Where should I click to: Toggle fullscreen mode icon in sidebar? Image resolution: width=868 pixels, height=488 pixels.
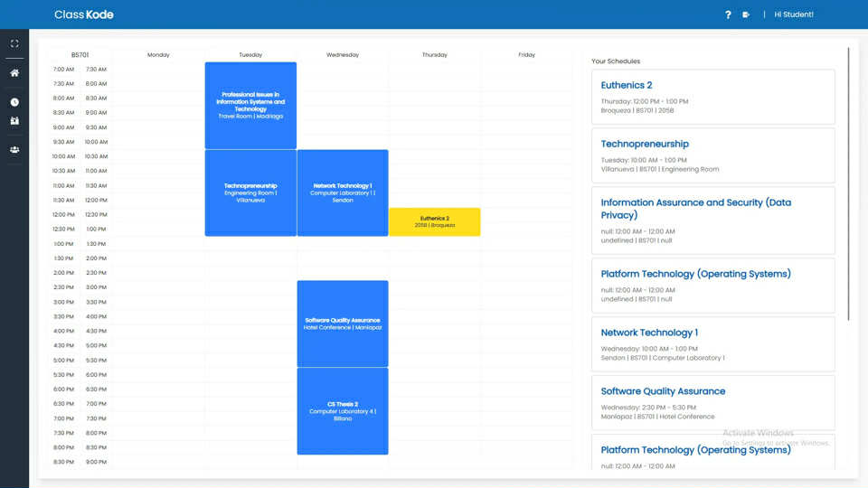[x=14, y=43]
